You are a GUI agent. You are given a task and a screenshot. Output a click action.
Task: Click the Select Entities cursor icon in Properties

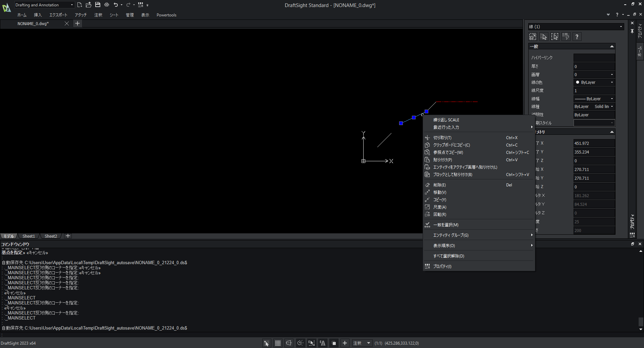[544, 37]
